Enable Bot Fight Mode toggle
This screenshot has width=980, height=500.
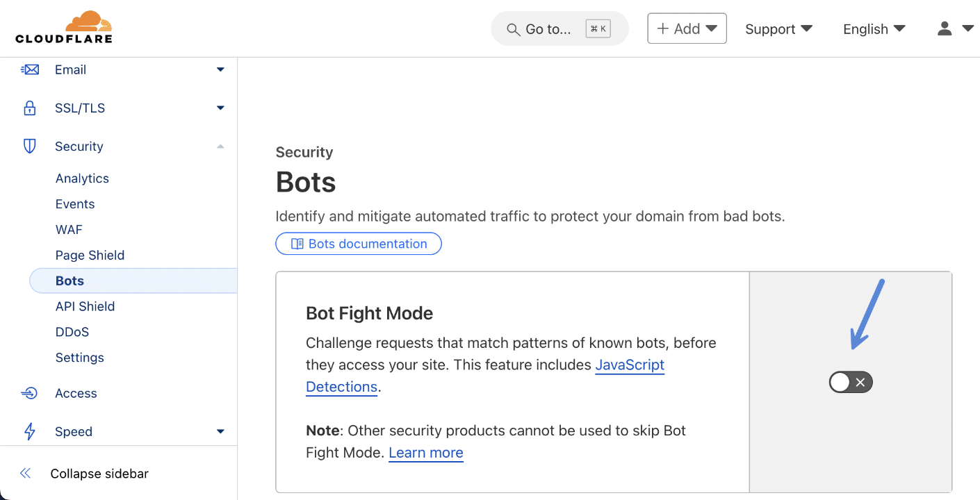(x=850, y=382)
